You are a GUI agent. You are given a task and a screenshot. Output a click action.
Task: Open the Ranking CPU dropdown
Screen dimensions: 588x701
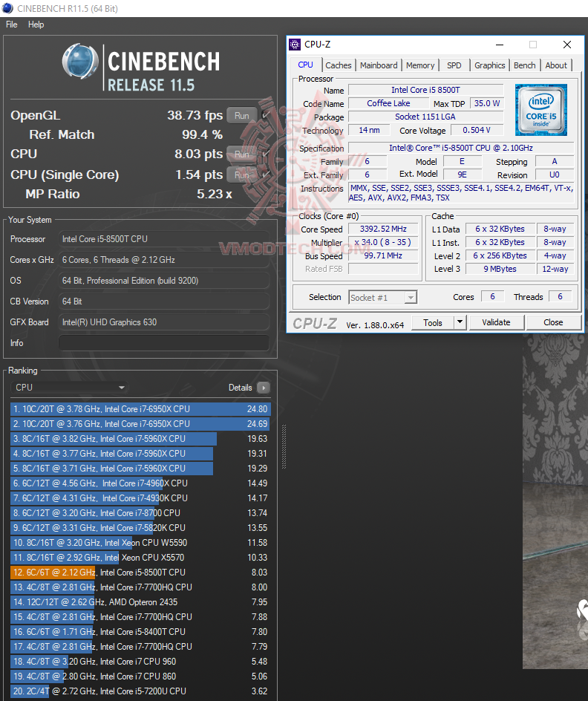point(69,388)
